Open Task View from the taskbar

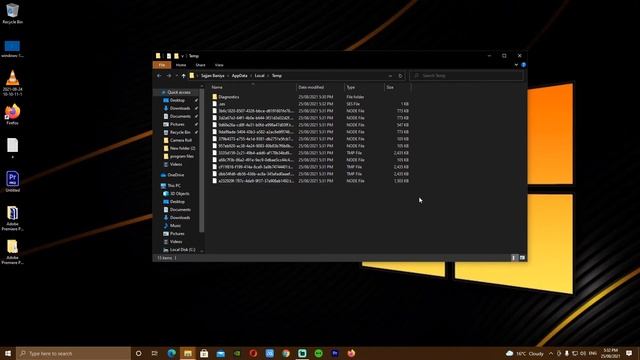coord(155,353)
